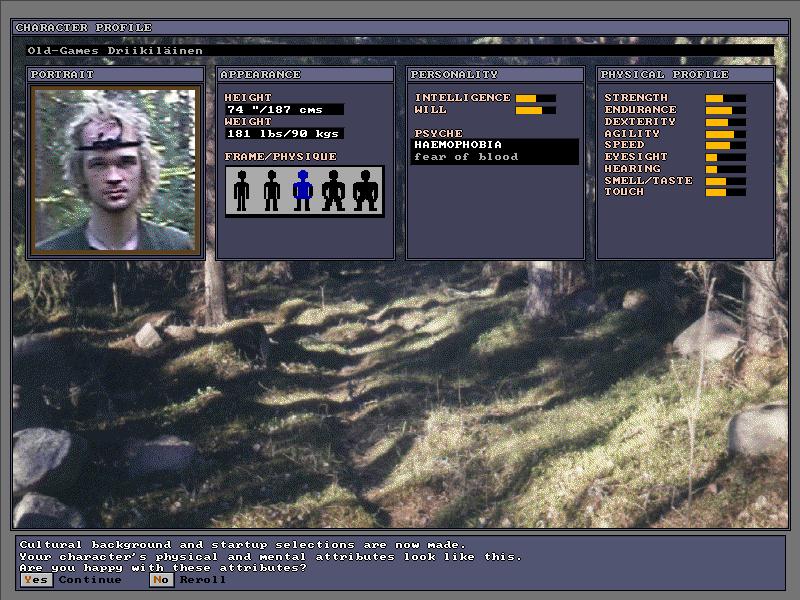Click the Smell/Taste attribute bar

point(726,181)
